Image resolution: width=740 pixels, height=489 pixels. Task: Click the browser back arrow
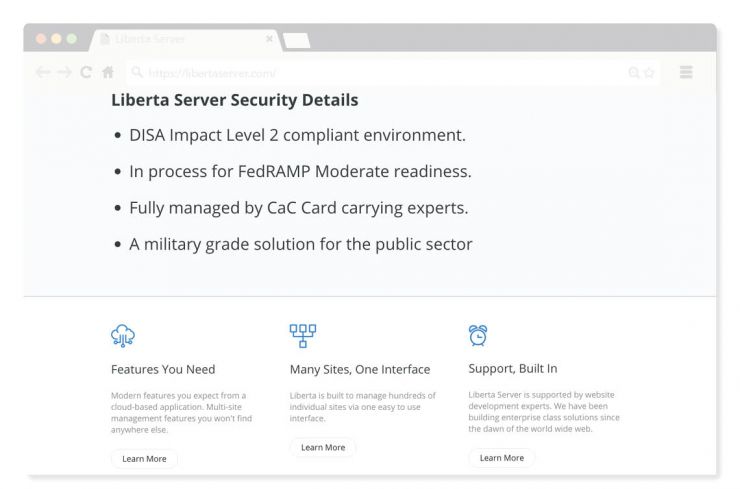(x=43, y=72)
